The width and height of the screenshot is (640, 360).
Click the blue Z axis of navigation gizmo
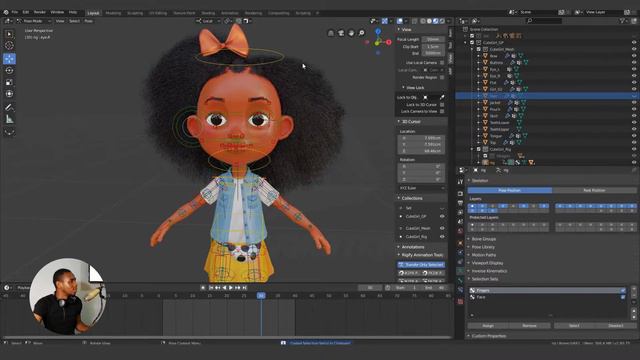[x=378, y=31]
